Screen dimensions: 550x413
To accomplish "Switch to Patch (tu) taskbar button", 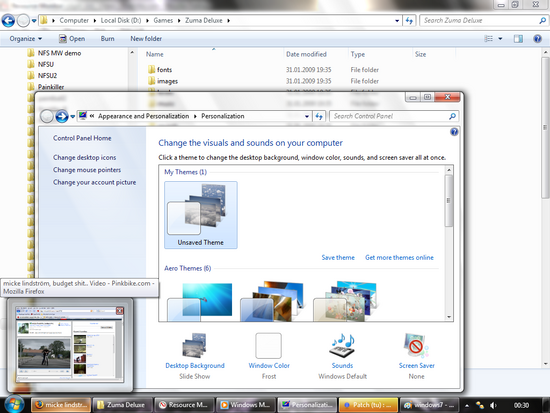I will [x=368, y=405].
